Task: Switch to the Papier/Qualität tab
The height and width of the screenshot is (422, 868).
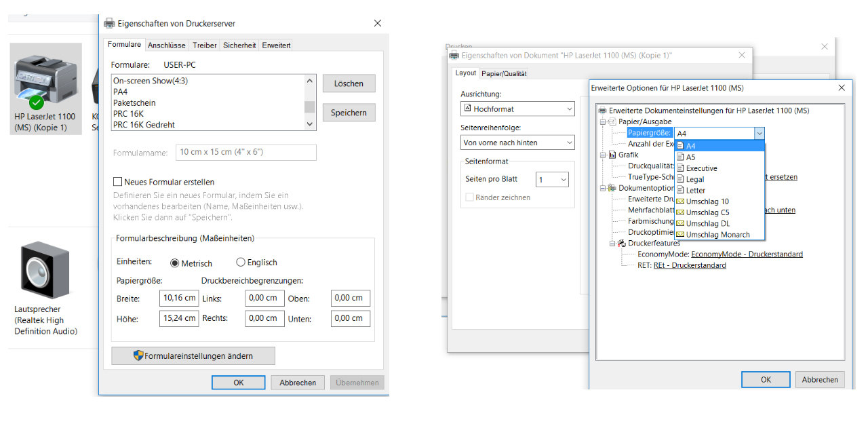Action: pyautogui.click(x=504, y=73)
